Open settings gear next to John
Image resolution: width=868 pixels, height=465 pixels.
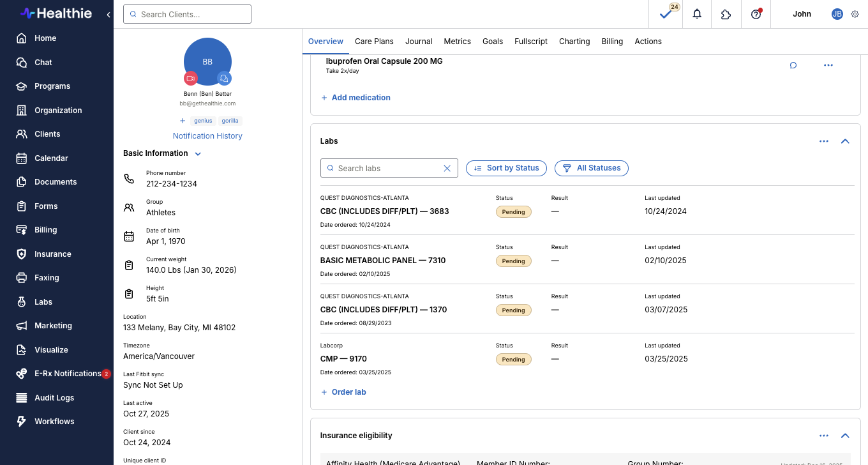click(x=855, y=14)
